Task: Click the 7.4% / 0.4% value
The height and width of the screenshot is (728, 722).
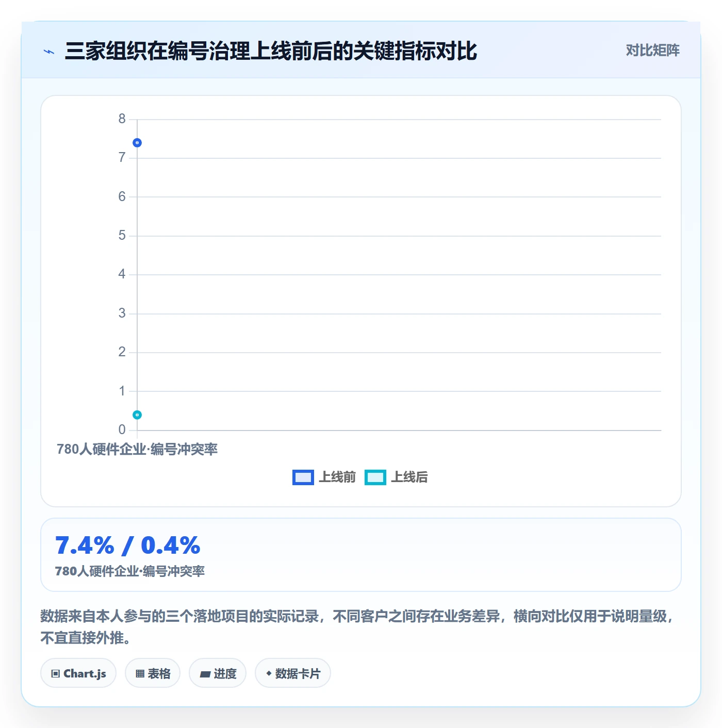Action: [x=127, y=545]
